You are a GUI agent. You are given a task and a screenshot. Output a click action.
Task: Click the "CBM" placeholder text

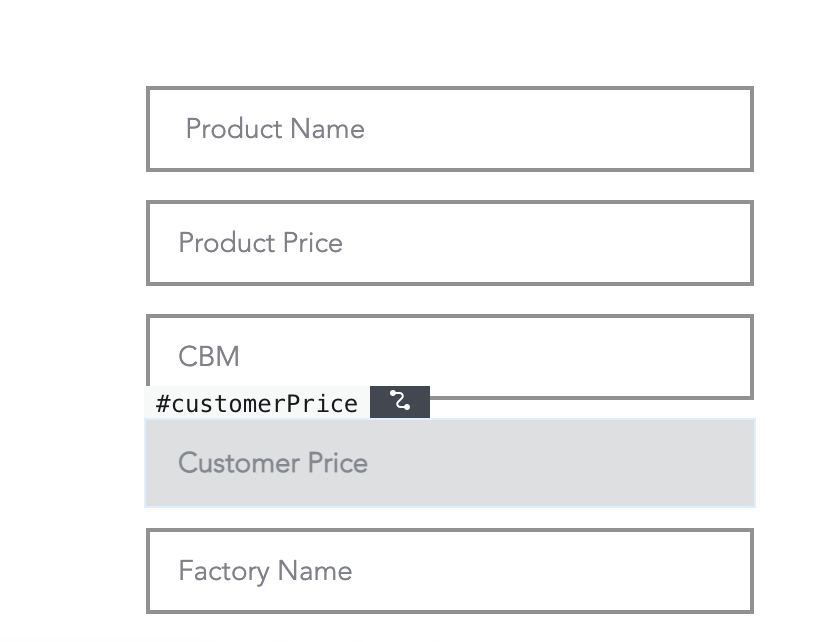(209, 357)
